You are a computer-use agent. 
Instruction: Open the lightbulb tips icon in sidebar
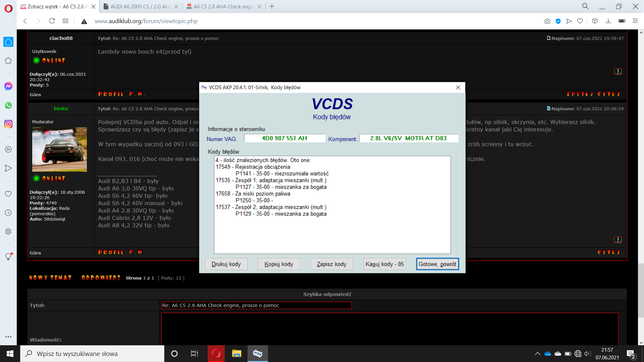click(8, 257)
